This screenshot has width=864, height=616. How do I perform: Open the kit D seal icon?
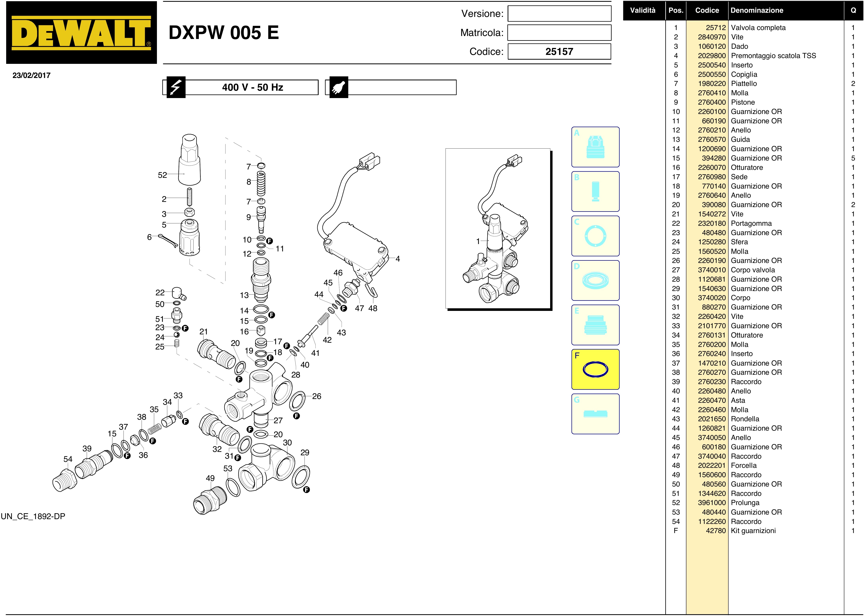coord(595,281)
